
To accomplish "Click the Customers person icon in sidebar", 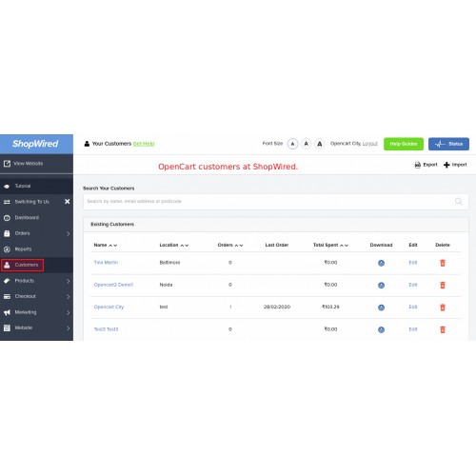I will (7, 265).
